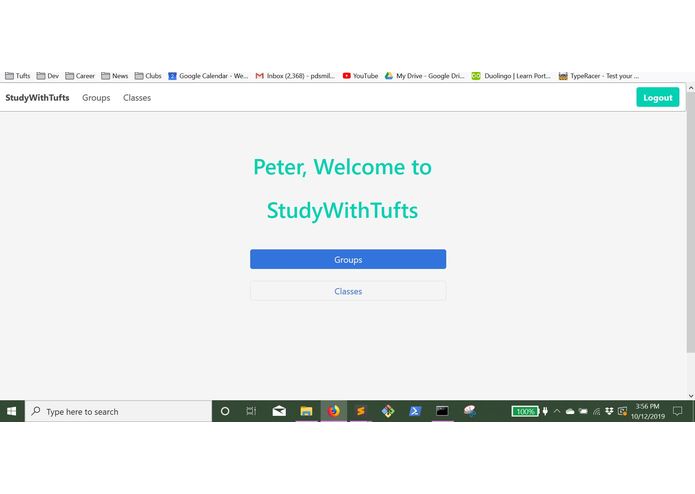Viewport: 695px width, 494px height.
Task: Click the blue Groups button
Action: point(348,259)
